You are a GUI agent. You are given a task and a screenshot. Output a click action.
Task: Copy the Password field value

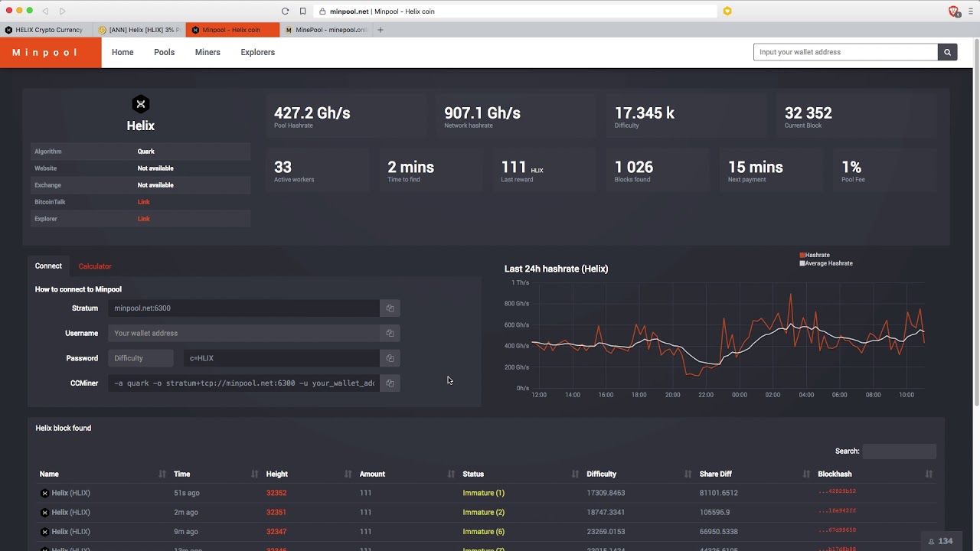tap(390, 358)
